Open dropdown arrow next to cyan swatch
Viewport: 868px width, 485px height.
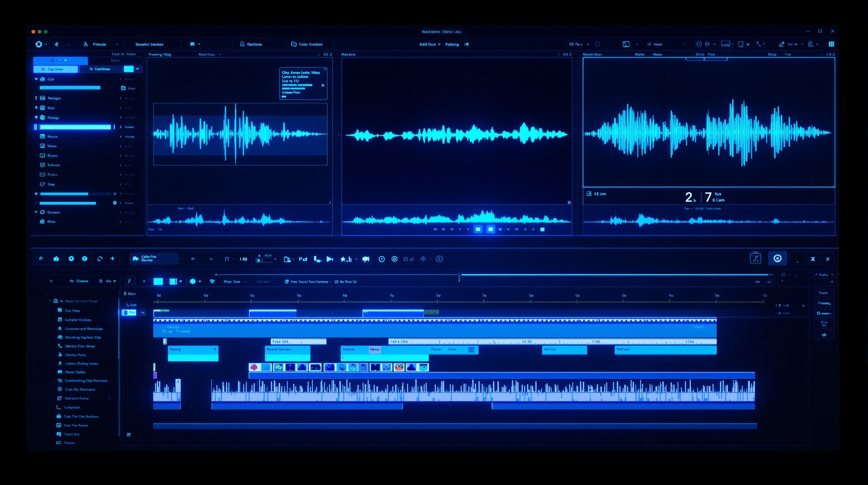(138, 69)
